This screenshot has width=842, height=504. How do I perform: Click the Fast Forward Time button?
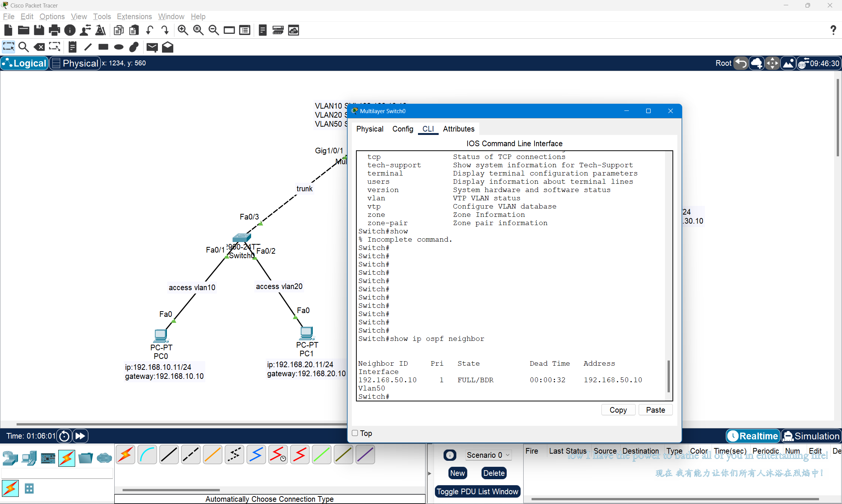pos(80,436)
